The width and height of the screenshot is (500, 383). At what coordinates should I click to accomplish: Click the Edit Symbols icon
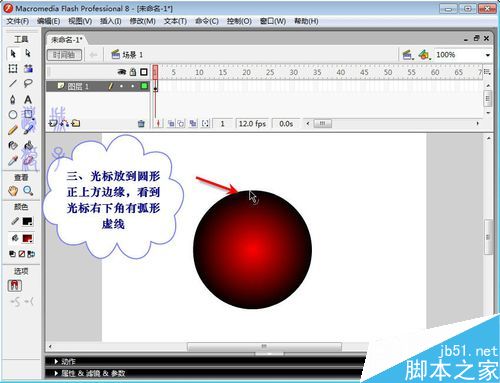coord(424,55)
